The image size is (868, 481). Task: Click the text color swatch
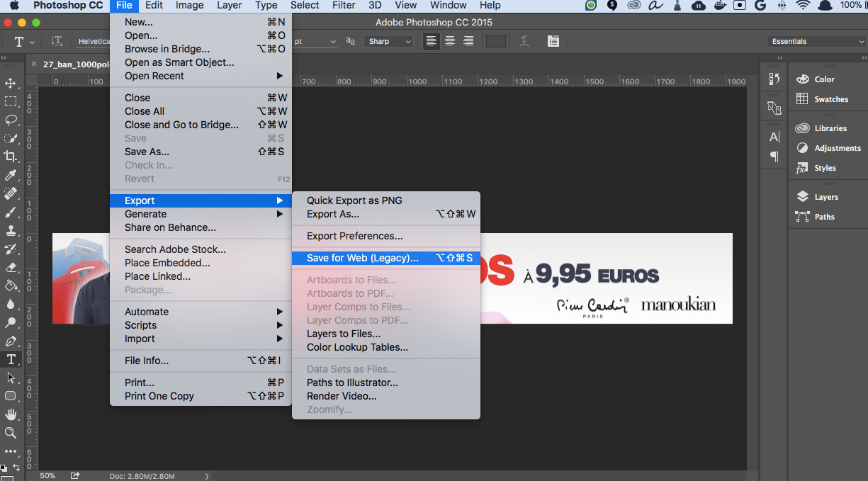[x=496, y=41]
